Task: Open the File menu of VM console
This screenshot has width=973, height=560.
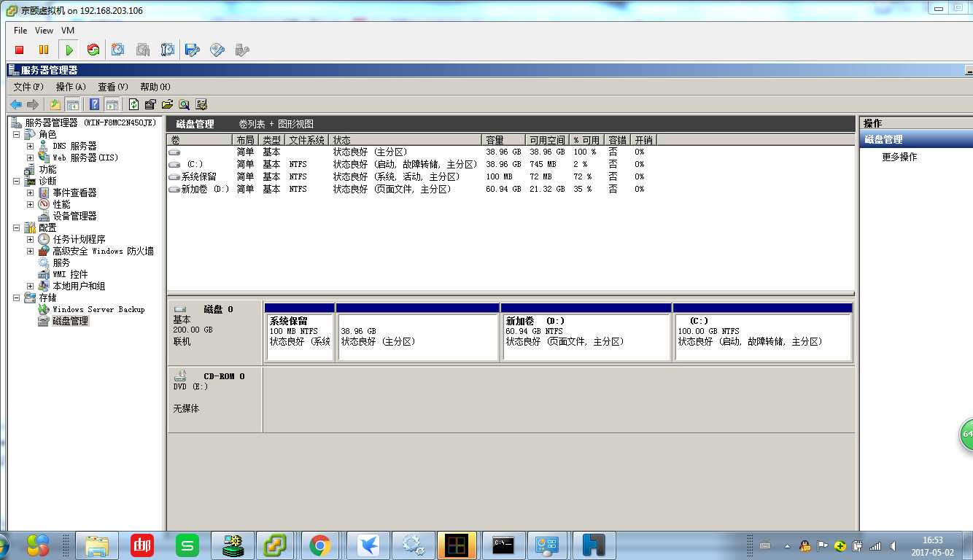Action: pyautogui.click(x=20, y=31)
